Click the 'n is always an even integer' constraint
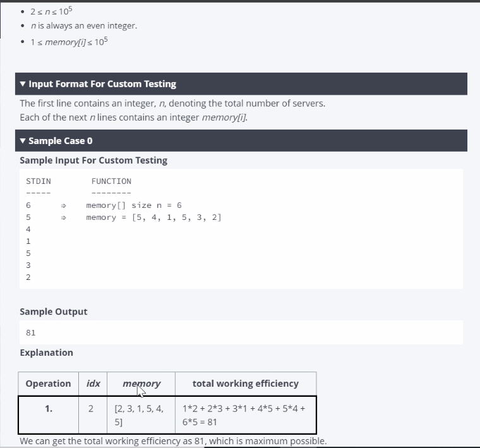This screenshot has width=480, height=448. click(84, 26)
